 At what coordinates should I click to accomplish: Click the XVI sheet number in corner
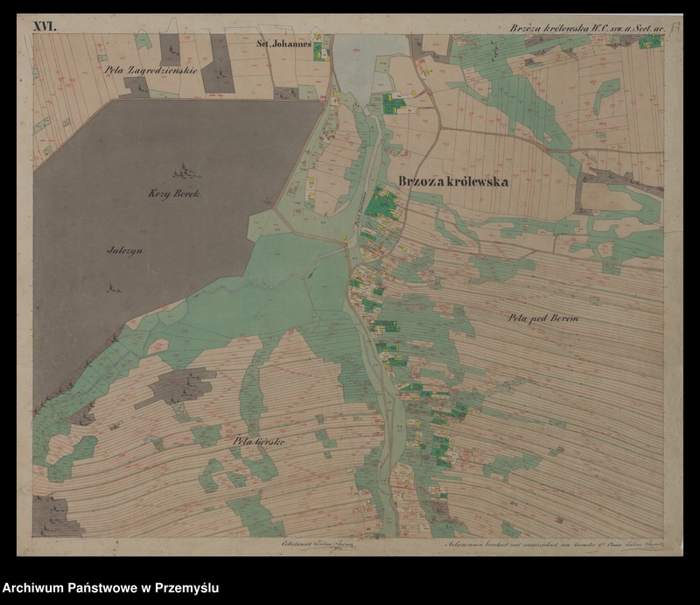coord(45,27)
